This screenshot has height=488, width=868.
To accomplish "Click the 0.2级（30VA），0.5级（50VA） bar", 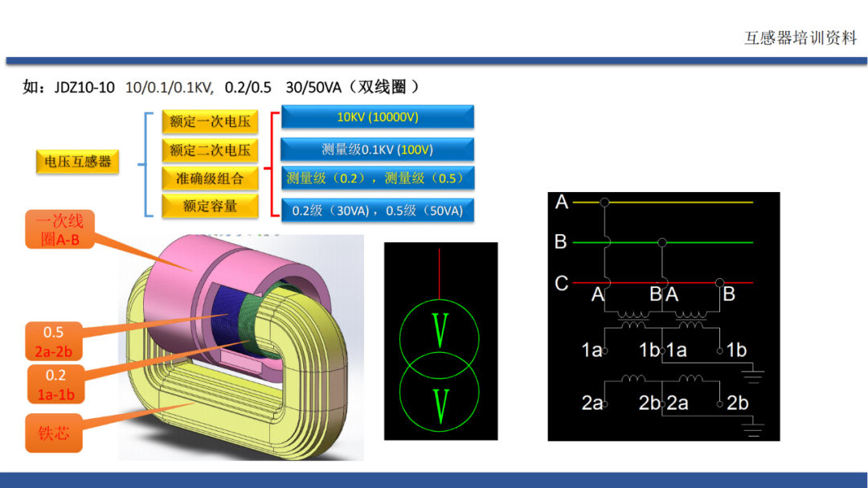I will coord(377,210).
